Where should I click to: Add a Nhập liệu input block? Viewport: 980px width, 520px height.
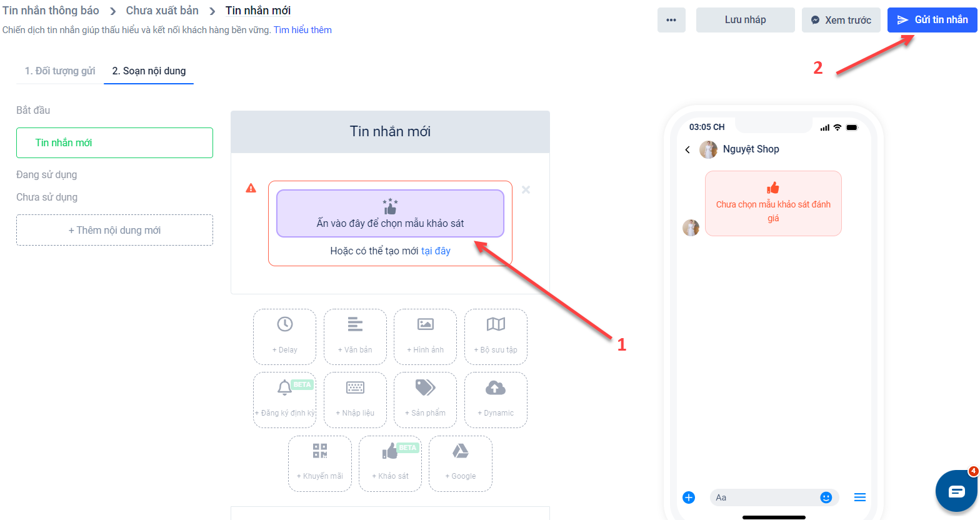coord(355,400)
